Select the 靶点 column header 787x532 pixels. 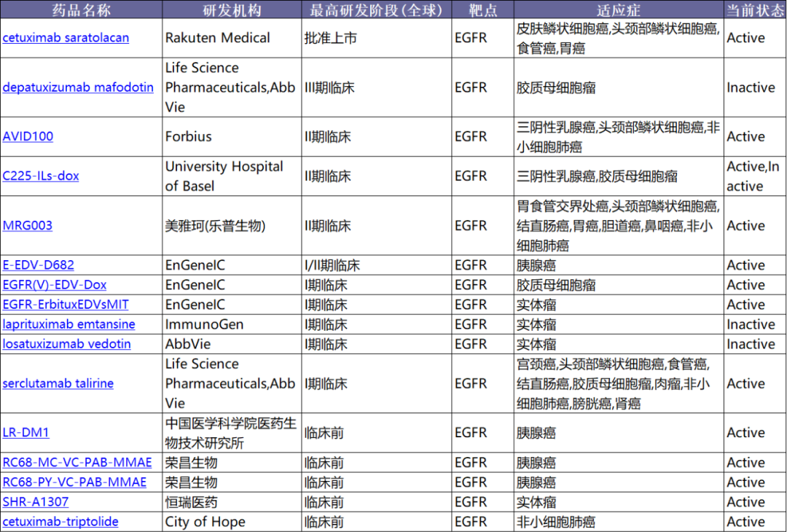pos(483,9)
